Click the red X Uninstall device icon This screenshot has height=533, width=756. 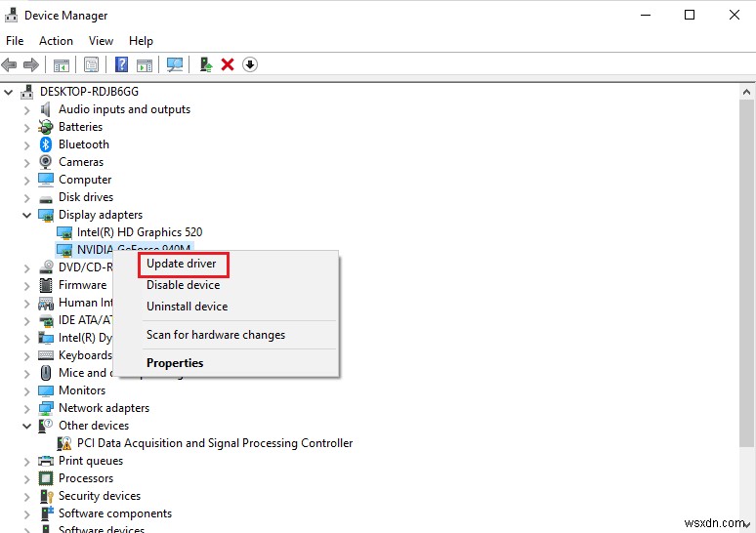pyautogui.click(x=228, y=64)
